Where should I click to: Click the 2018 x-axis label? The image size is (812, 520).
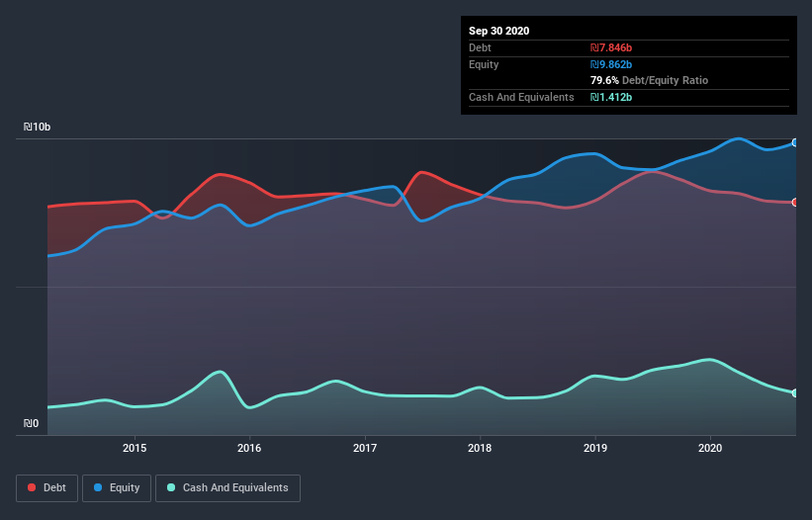click(480, 448)
